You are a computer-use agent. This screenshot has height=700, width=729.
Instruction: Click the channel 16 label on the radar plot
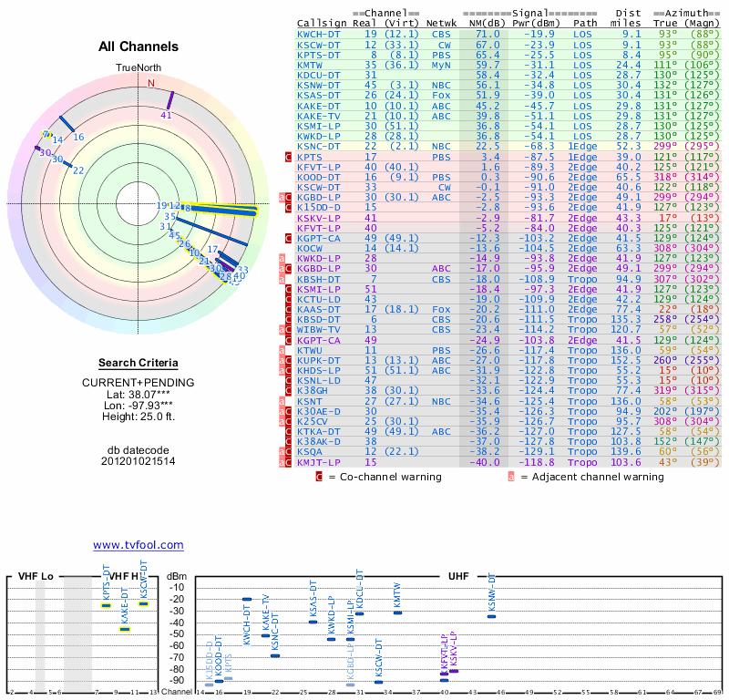coord(78,137)
